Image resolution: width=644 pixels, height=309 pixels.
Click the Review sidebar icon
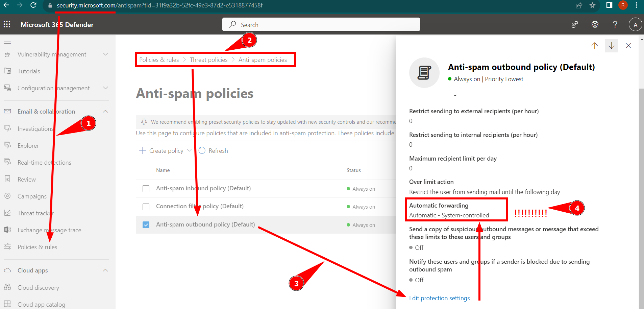[7, 179]
